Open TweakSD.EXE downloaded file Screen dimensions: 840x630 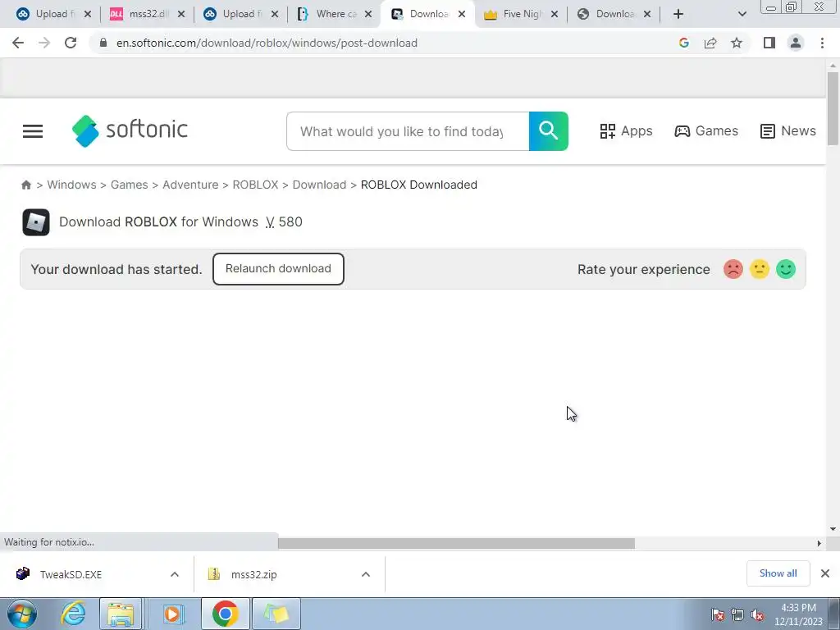tap(71, 574)
